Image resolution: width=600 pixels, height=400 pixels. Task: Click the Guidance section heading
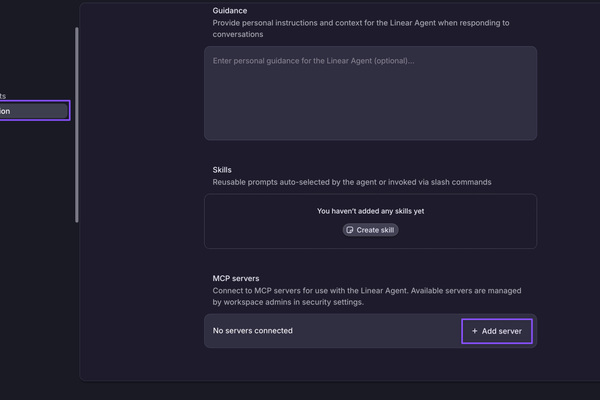pos(230,11)
